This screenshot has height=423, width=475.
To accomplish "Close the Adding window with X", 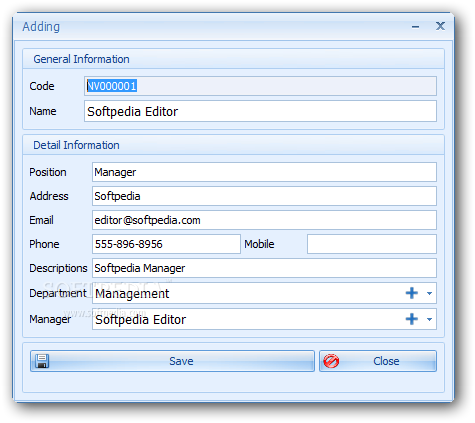I will click(440, 26).
